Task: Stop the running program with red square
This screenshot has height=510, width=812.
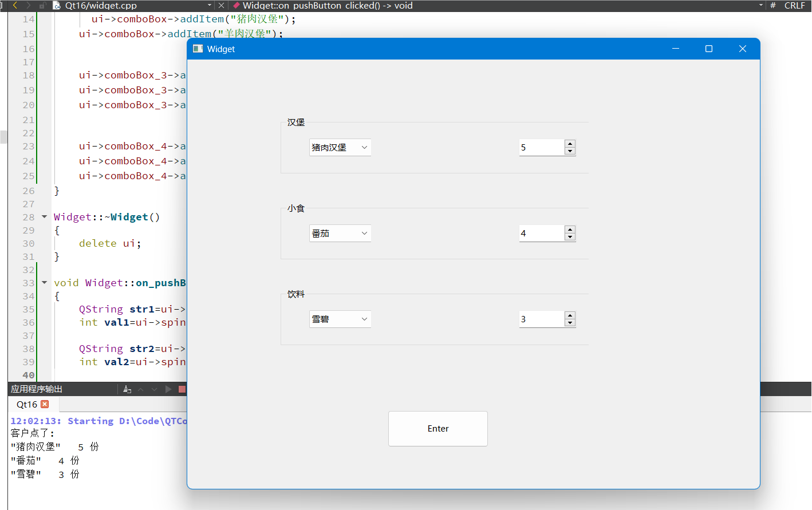Action: pos(182,389)
